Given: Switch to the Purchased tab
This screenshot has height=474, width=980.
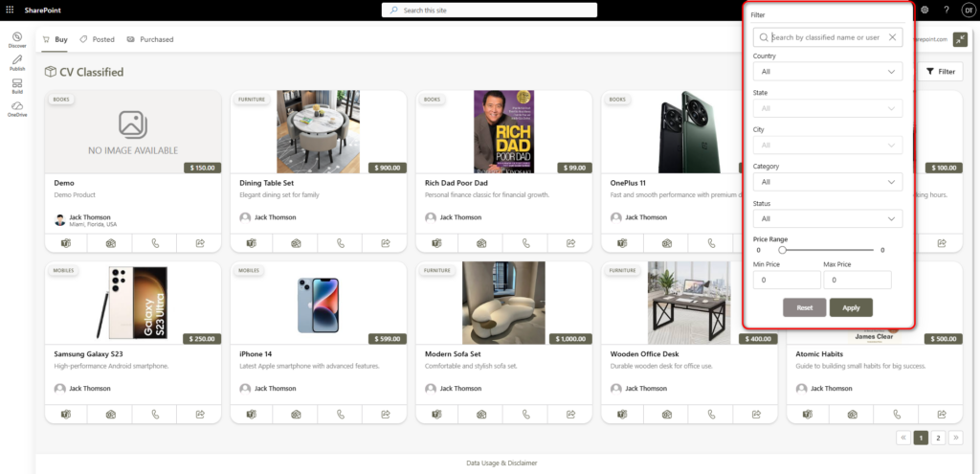Looking at the screenshot, I should point(150,39).
